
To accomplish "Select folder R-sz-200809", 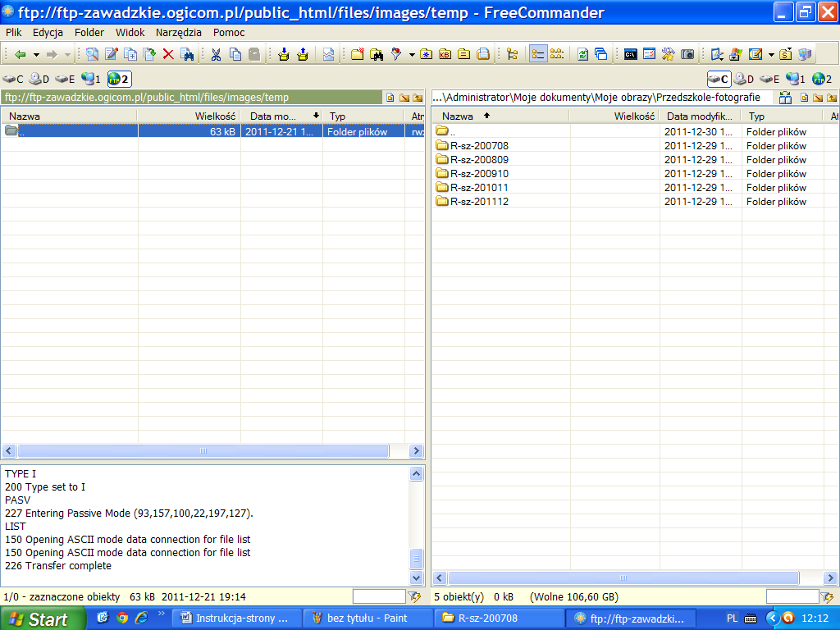I will 479,160.
